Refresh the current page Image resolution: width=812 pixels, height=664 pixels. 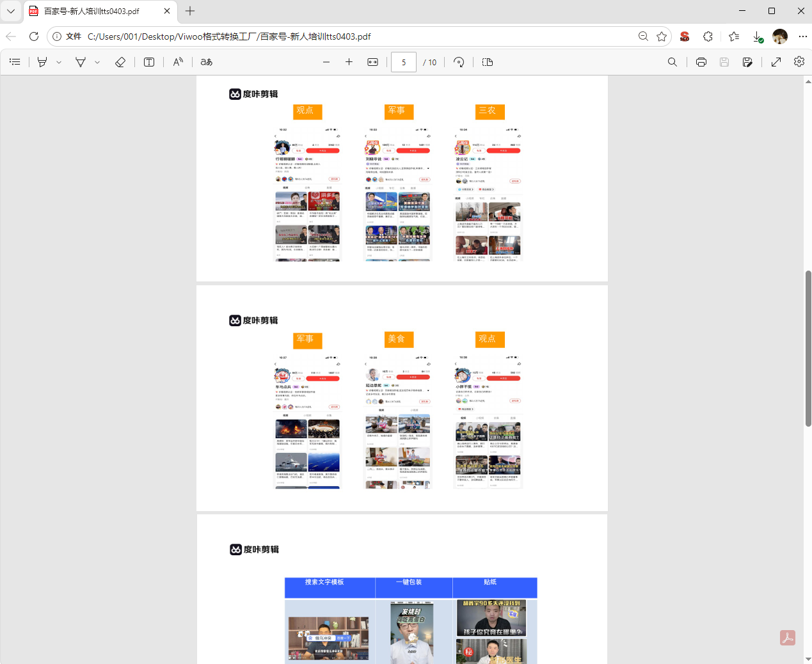click(x=34, y=36)
